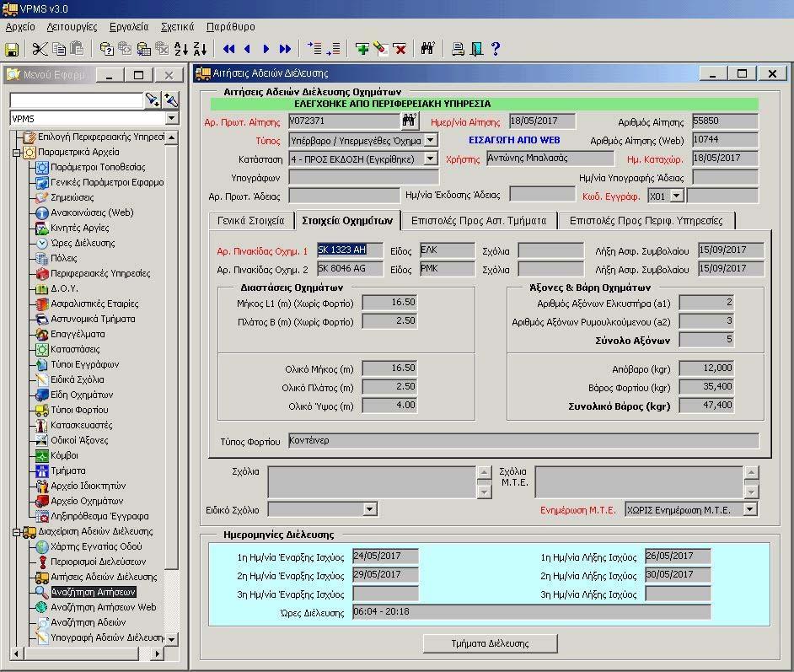Sort ascending with the A-Z icon
The image size is (794, 672).
click(181, 49)
